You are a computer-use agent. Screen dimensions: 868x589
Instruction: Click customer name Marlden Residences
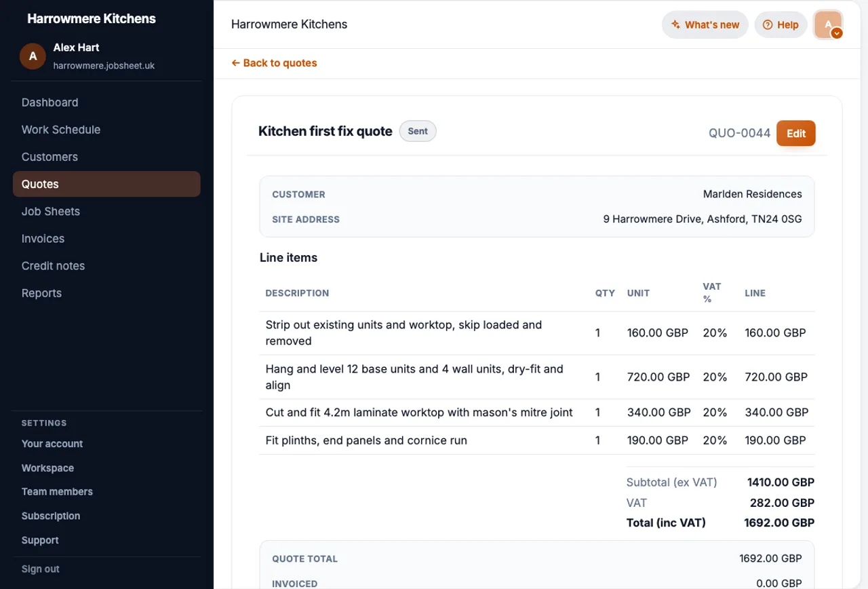(753, 194)
